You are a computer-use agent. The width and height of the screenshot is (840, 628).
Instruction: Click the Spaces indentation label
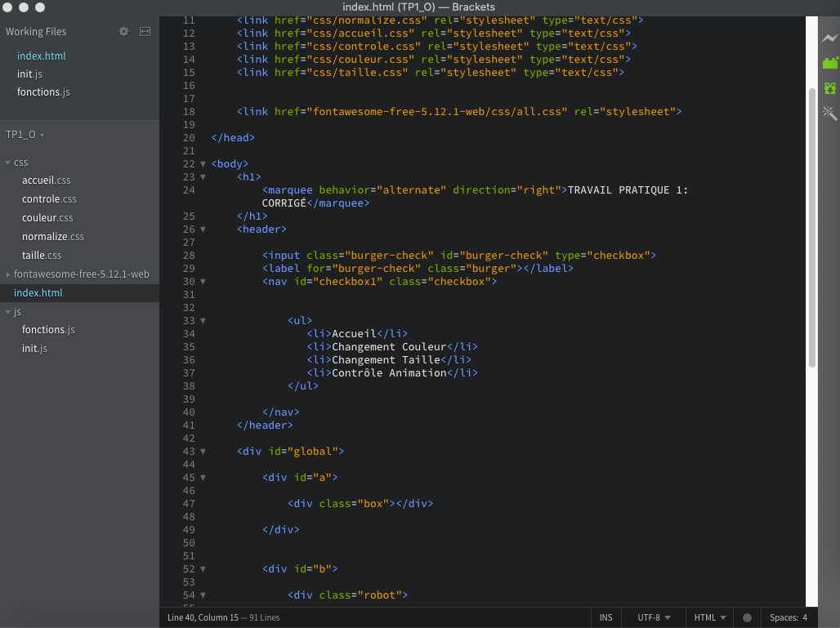(x=784, y=618)
